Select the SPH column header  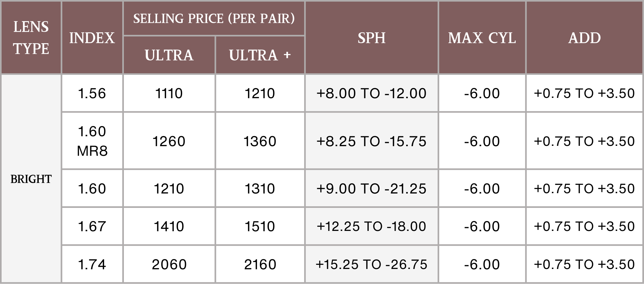(x=371, y=38)
